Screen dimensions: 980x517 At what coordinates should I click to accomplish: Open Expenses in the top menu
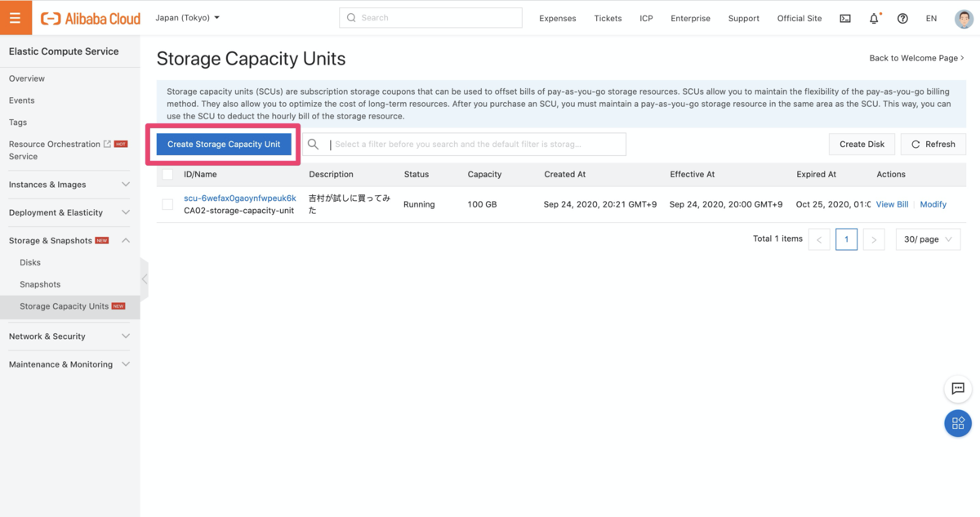coord(558,18)
